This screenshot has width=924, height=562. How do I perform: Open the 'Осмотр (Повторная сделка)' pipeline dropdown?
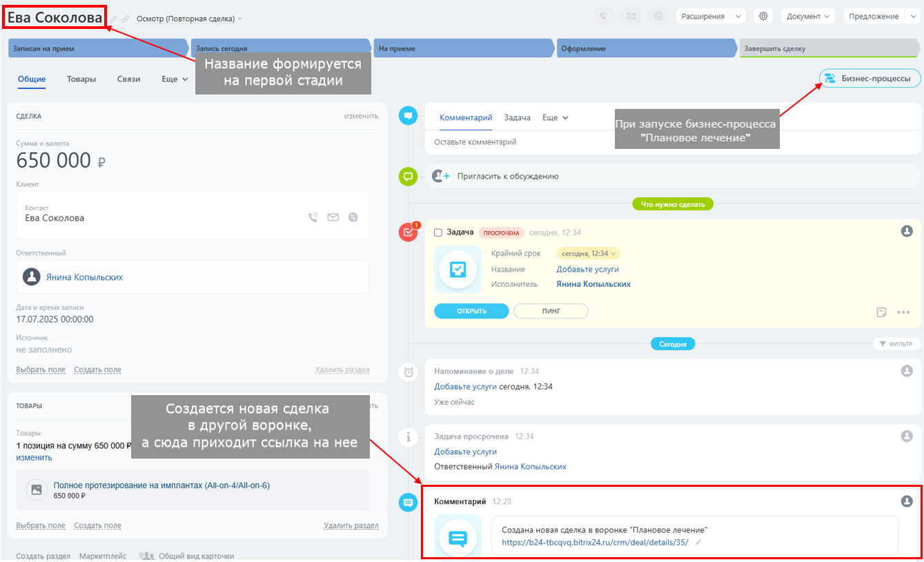click(190, 19)
